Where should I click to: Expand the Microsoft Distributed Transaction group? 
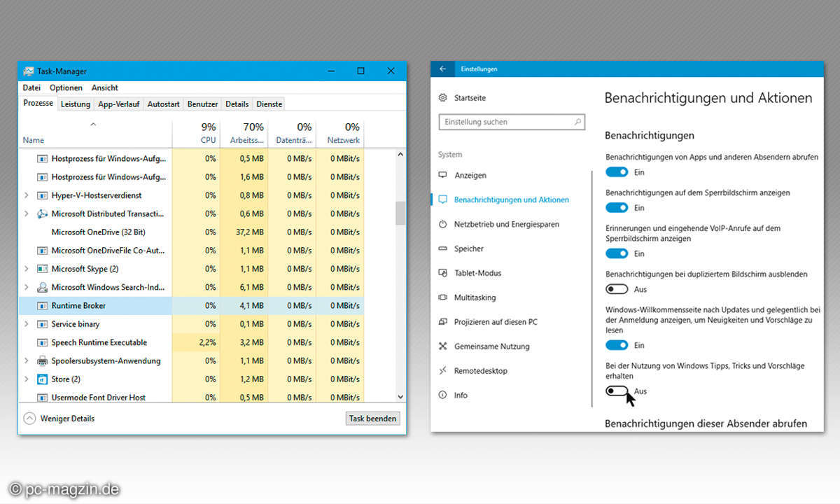(27, 213)
